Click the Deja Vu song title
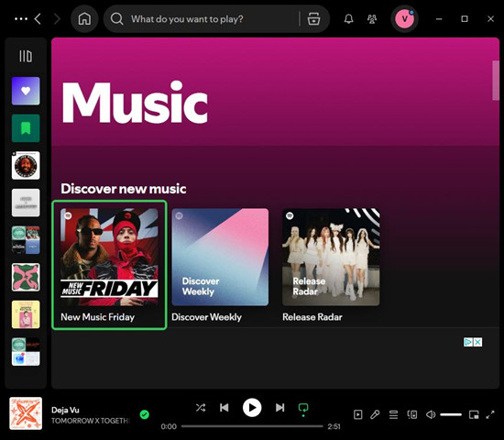 point(65,410)
